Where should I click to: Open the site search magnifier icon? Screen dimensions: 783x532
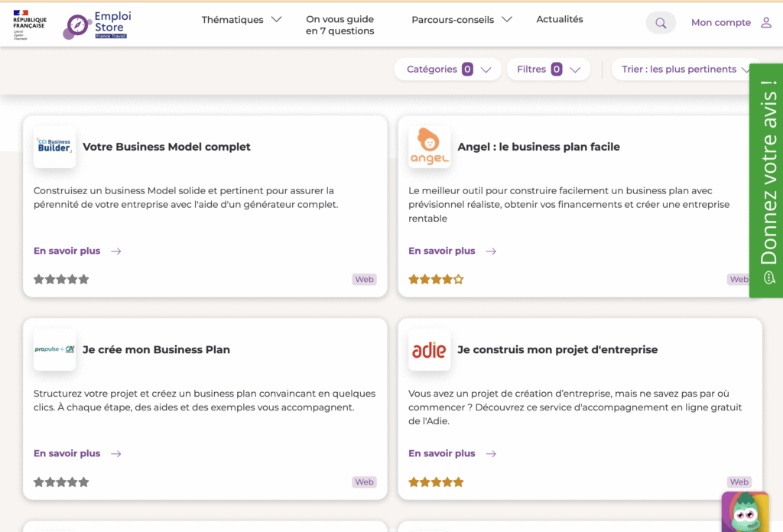pos(660,22)
